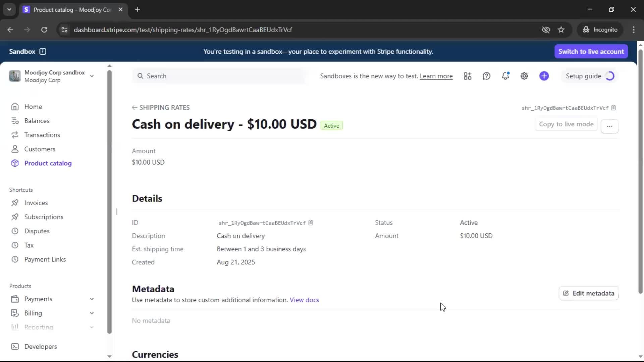Open the notifications bell icon
Screen dimensions: 644x362
(505, 76)
